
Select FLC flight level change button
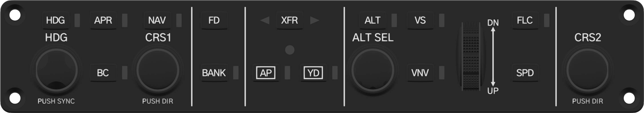point(525,20)
